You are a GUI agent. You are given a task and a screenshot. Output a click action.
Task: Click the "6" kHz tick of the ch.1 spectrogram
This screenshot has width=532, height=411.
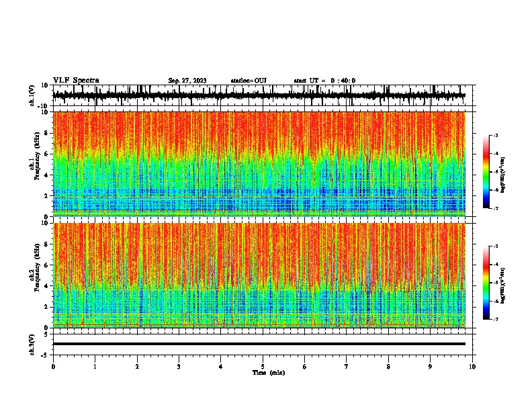pos(47,154)
